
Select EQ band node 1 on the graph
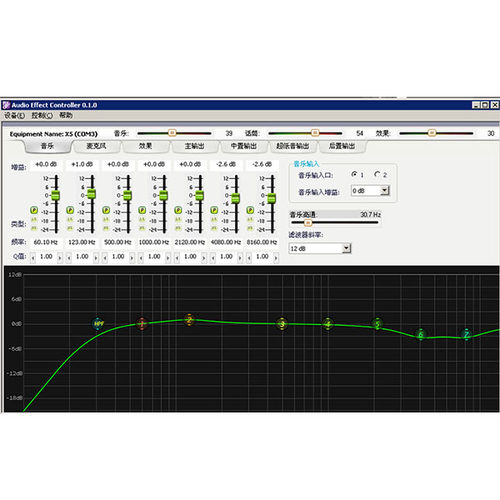142,323
